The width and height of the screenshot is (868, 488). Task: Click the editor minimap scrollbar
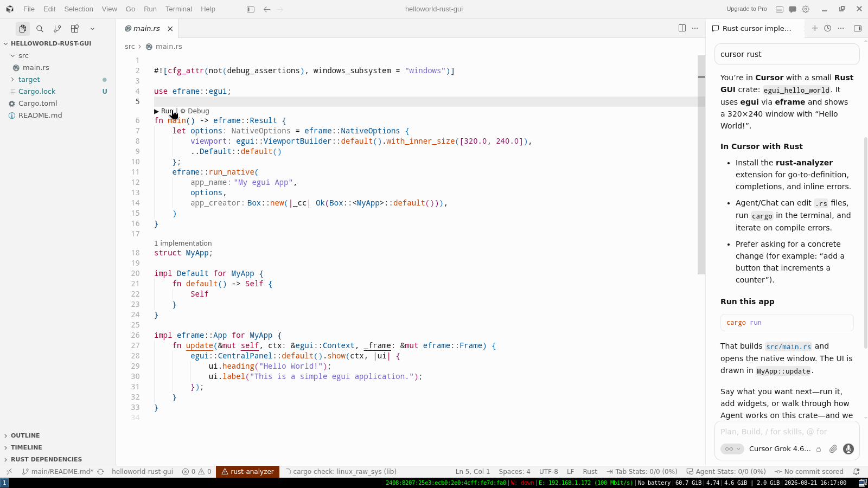(x=701, y=164)
